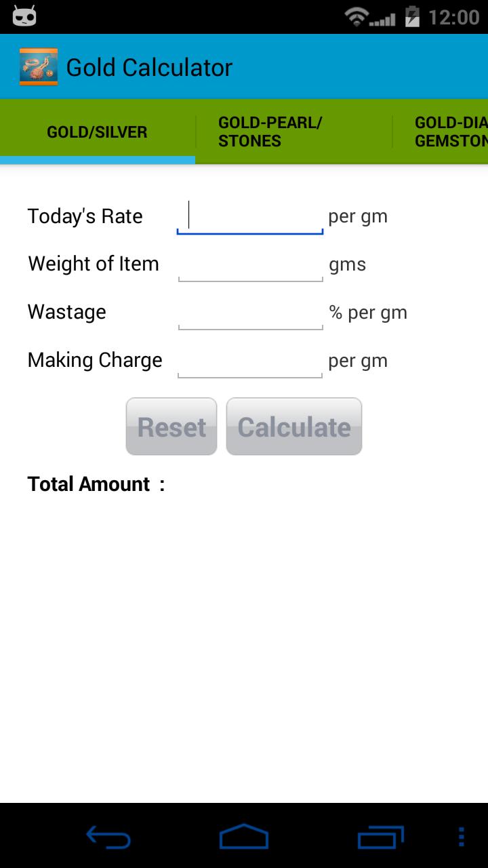Tap the battery status icon
Screen dimensions: 488x868
(x=411, y=16)
